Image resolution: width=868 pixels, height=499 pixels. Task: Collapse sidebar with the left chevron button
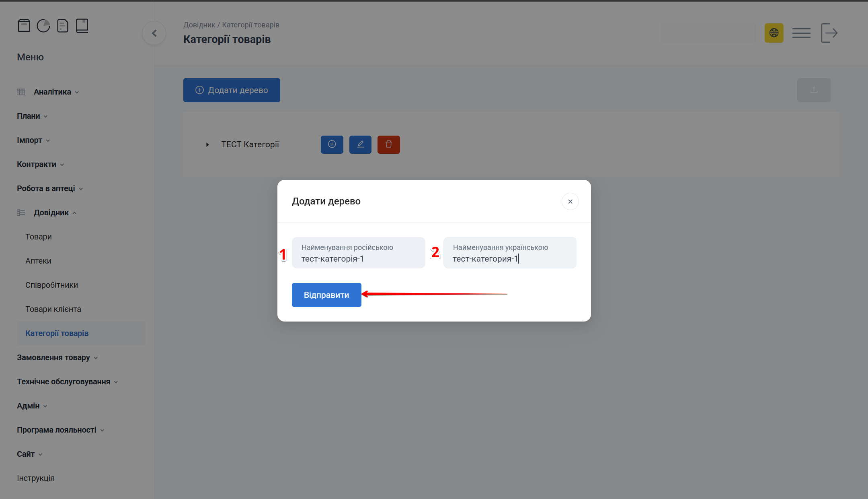(x=154, y=33)
